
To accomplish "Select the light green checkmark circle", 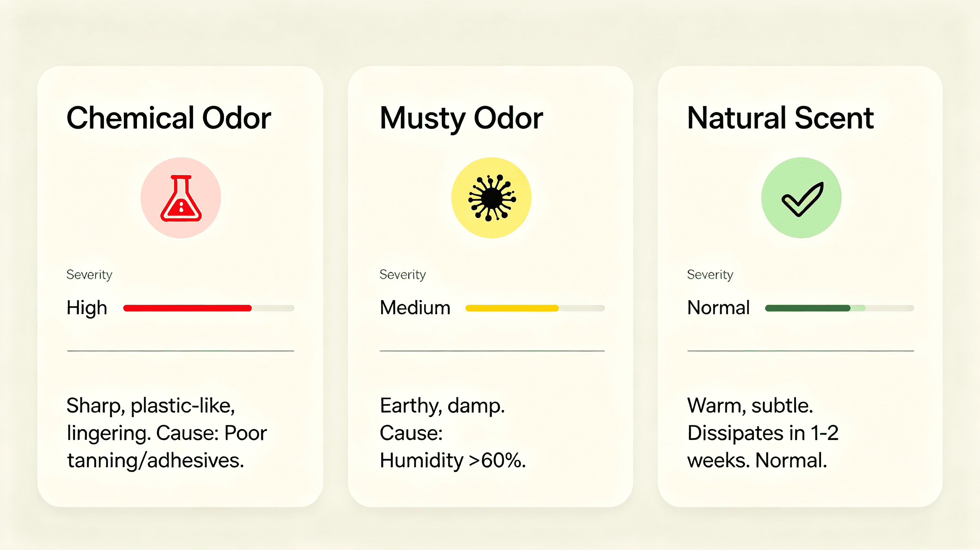I will pos(801,198).
